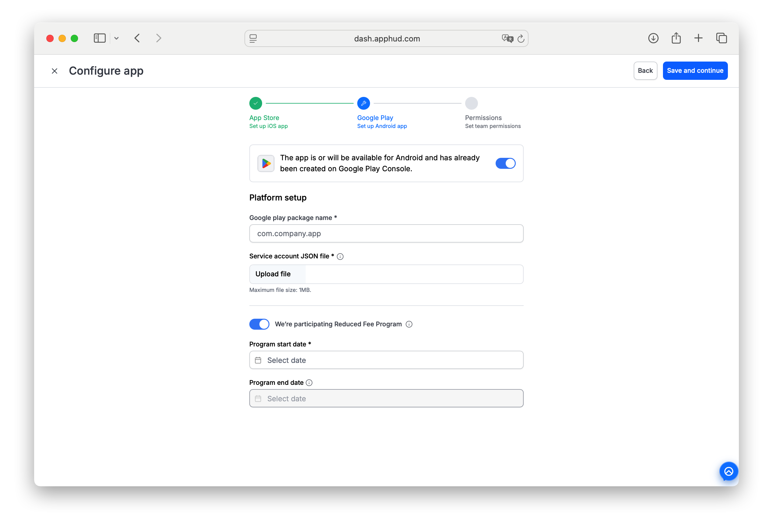Close the Configure app dialog with X
Screen dimensions: 773x532
[x=55, y=71]
